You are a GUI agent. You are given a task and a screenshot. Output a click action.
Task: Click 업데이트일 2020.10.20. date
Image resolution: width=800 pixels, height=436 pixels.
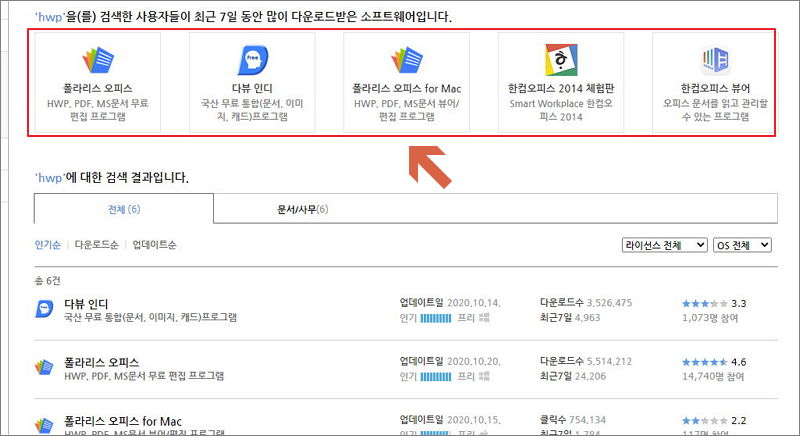(x=474, y=362)
